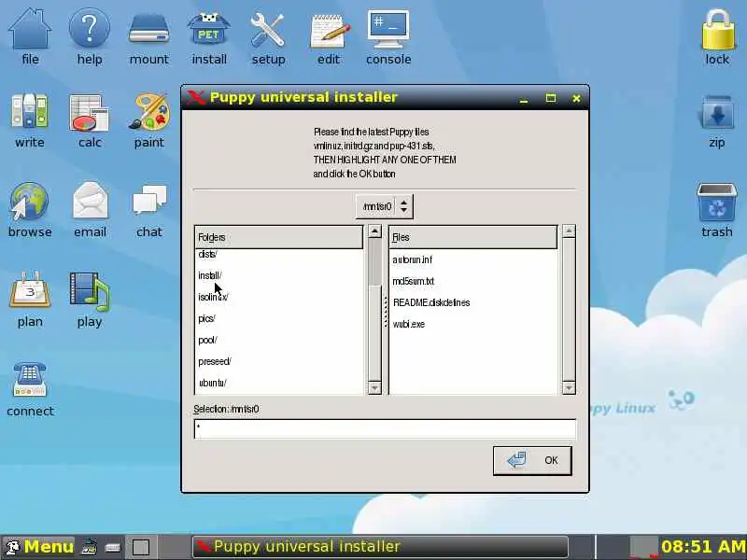The height and width of the screenshot is (560, 747).
Task: Highlight the autorun.inf file
Action: pyautogui.click(x=412, y=259)
